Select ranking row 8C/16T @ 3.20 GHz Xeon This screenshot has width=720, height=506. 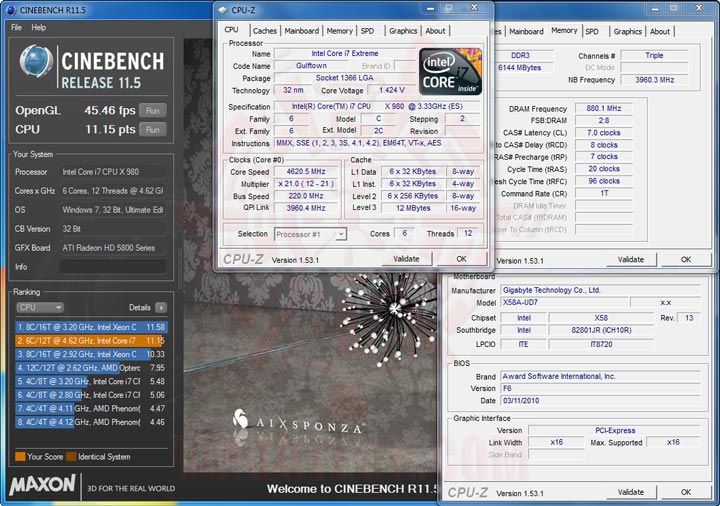pyautogui.click(x=91, y=327)
